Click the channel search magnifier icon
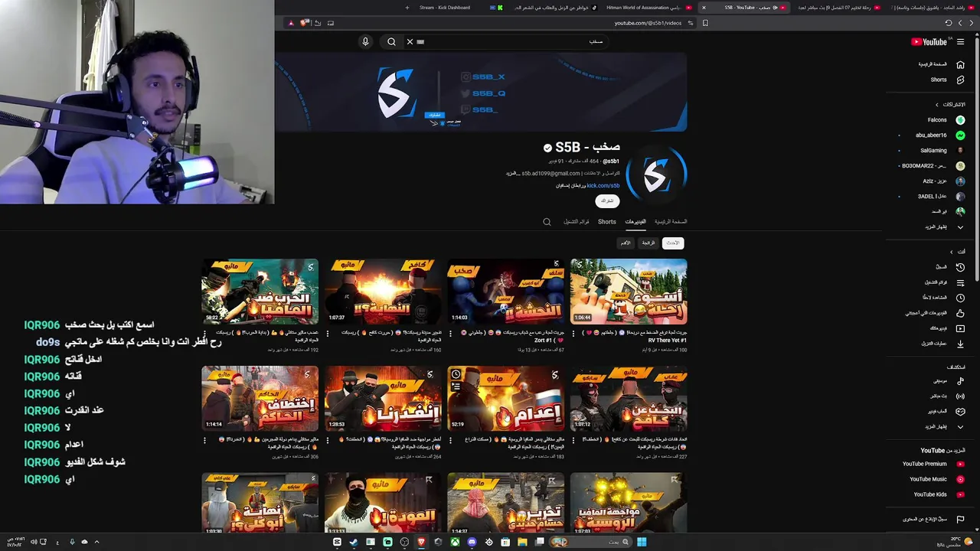Viewport: 980px width, 551px height. (x=547, y=222)
